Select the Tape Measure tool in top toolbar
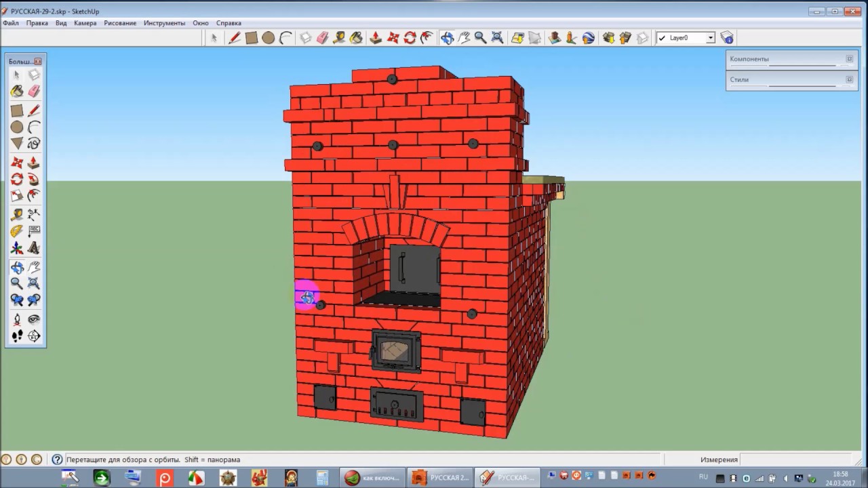This screenshot has width=868, height=488. 339,38
